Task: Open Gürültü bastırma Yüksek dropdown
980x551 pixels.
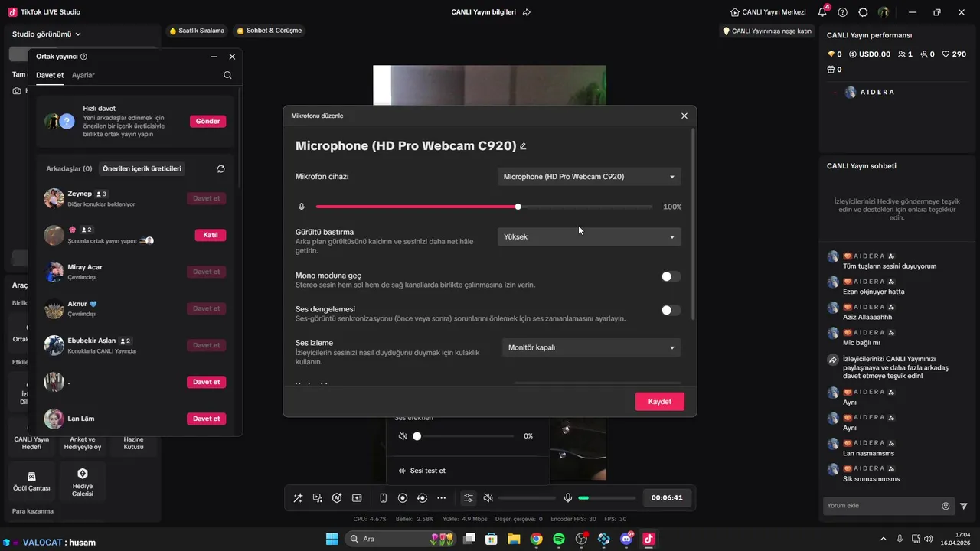Action: [x=589, y=236]
